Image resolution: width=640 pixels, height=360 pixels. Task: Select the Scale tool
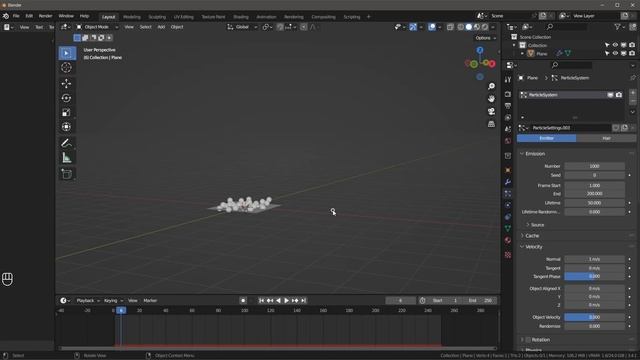(66, 113)
